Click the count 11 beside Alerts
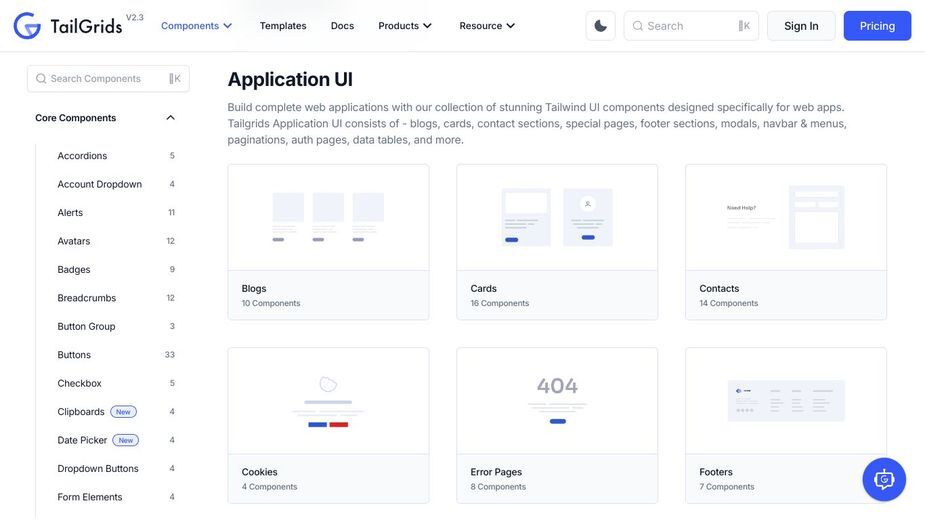 coord(172,212)
